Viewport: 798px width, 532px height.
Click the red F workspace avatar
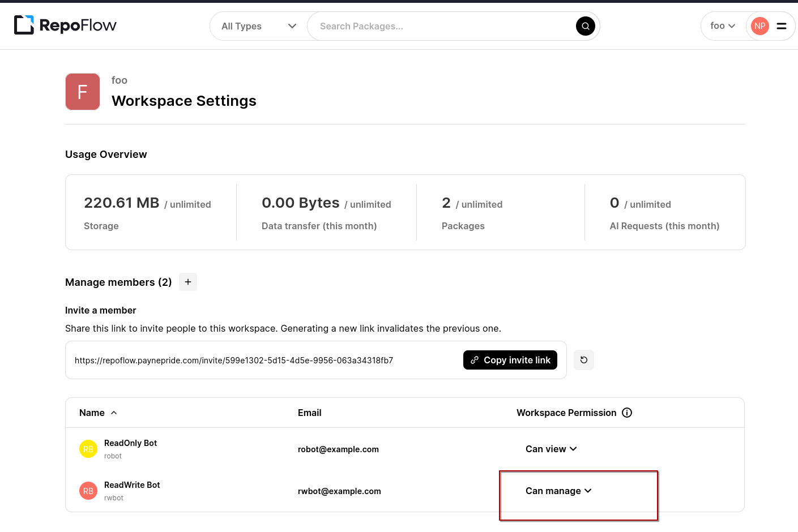coord(83,92)
